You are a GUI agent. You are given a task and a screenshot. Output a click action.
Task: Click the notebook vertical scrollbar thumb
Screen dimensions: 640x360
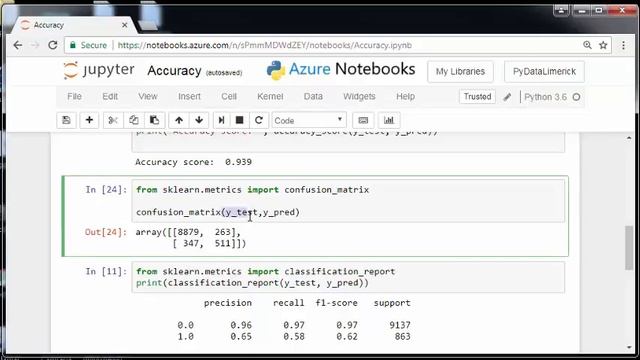click(629, 247)
